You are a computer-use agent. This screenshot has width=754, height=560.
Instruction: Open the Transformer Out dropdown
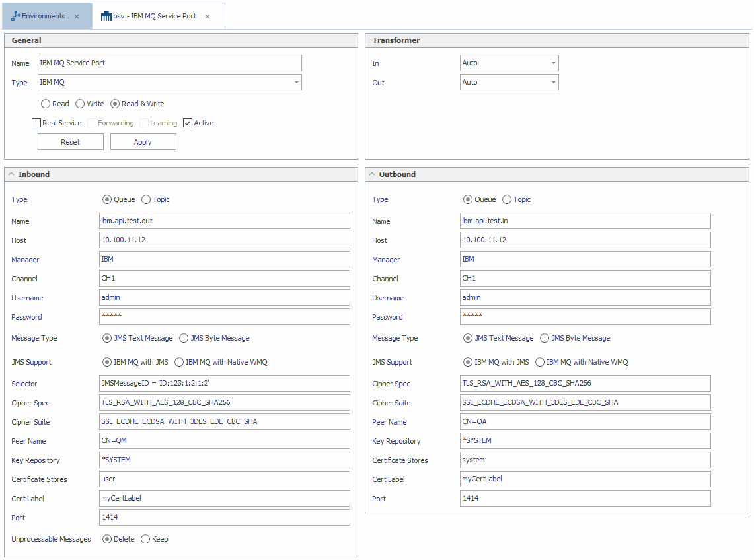(x=553, y=83)
